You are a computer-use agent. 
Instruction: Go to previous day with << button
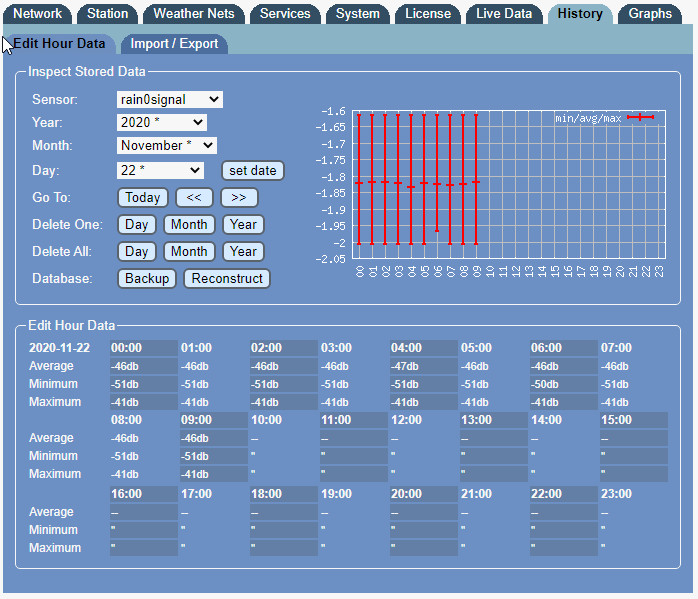pos(194,198)
